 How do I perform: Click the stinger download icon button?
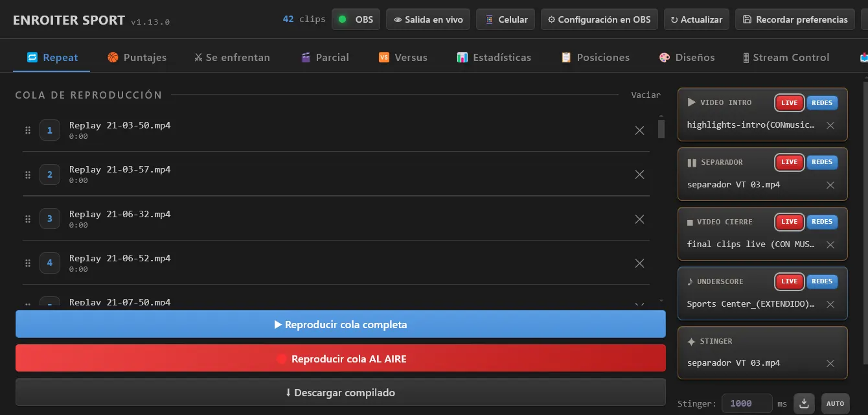(804, 403)
